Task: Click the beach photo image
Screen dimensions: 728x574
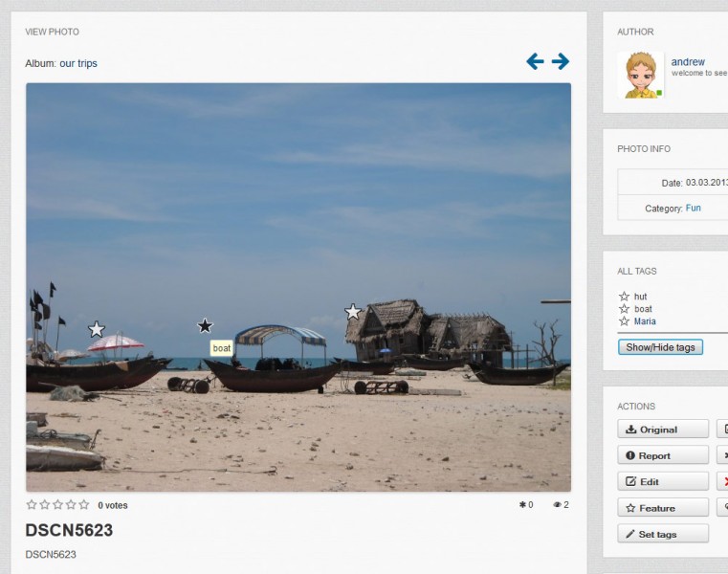Action: (x=298, y=287)
